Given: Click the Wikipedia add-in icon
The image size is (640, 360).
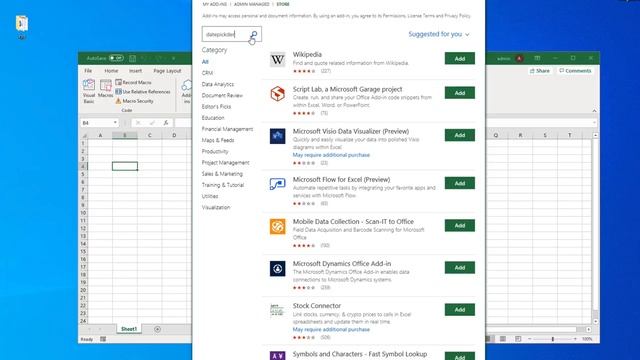Looking at the screenshot, I should tap(278, 60).
